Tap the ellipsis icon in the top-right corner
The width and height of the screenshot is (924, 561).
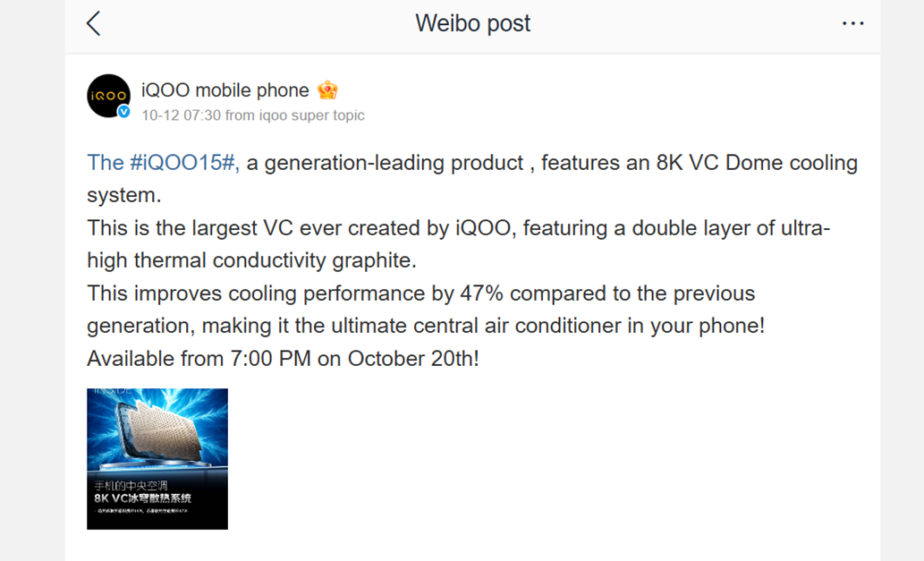point(853,22)
